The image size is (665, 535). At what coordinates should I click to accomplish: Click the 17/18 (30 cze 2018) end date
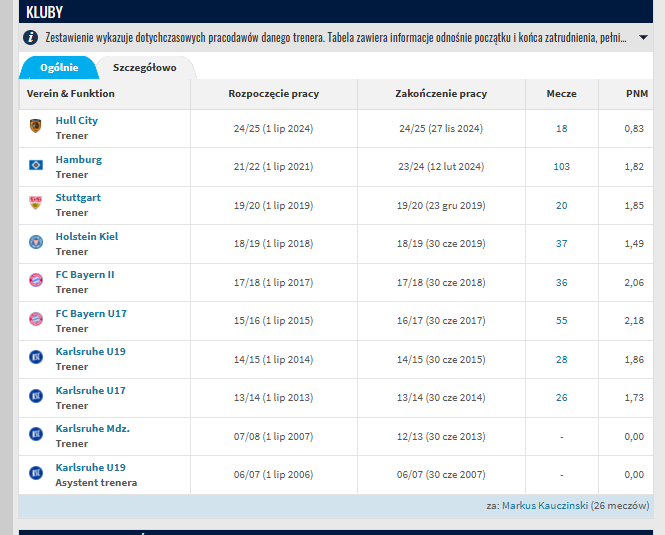click(x=441, y=283)
